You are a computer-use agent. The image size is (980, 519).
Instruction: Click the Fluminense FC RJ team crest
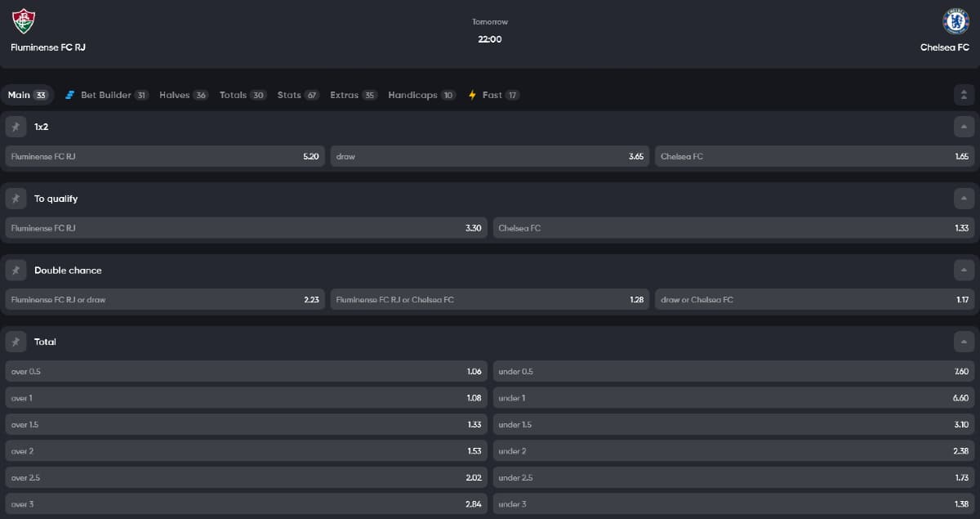(24, 20)
